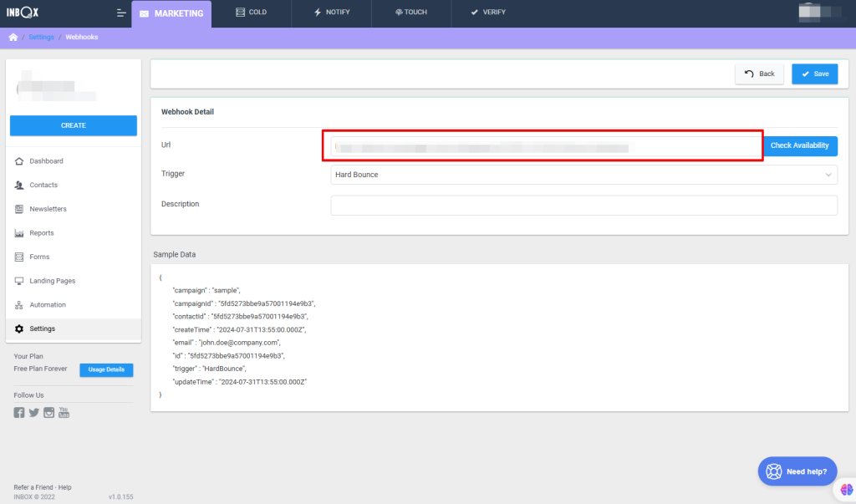Go Back from webhook detail

[x=759, y=74]
